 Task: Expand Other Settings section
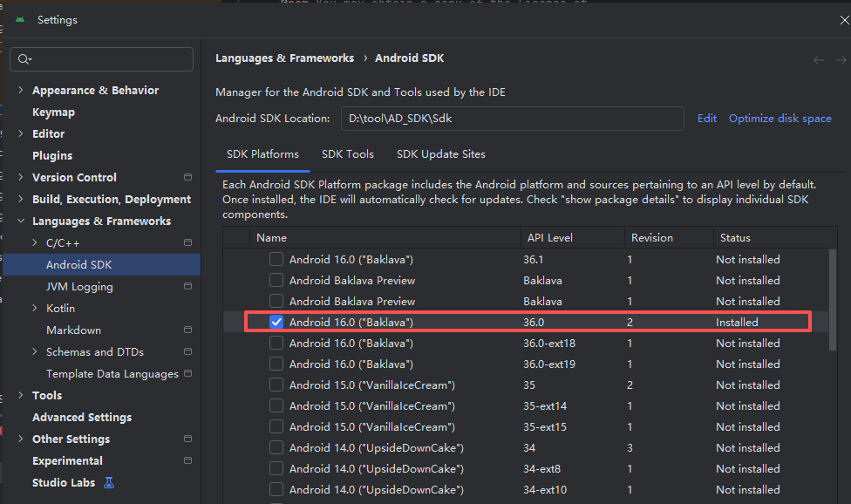pyautogui.click(x=21, y=439)
